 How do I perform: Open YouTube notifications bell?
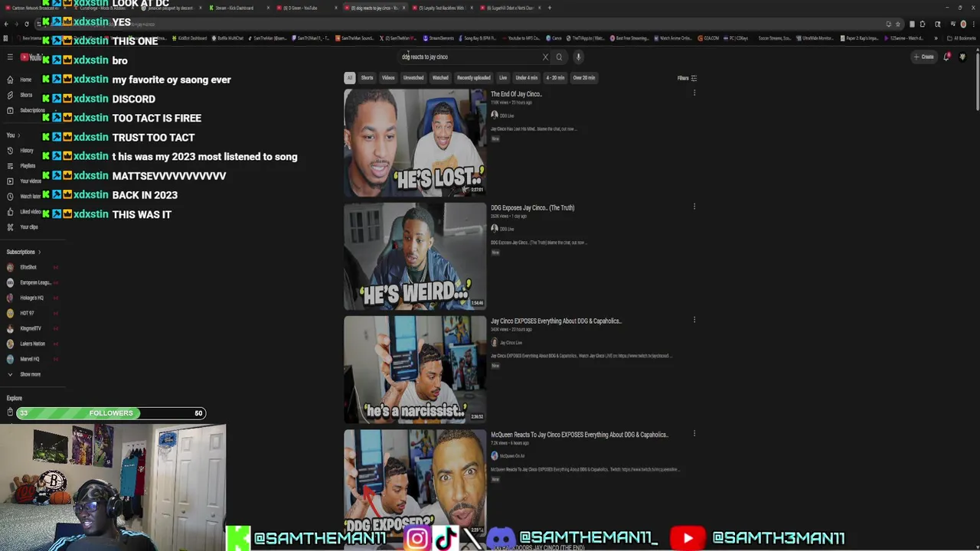pos(947,57)
